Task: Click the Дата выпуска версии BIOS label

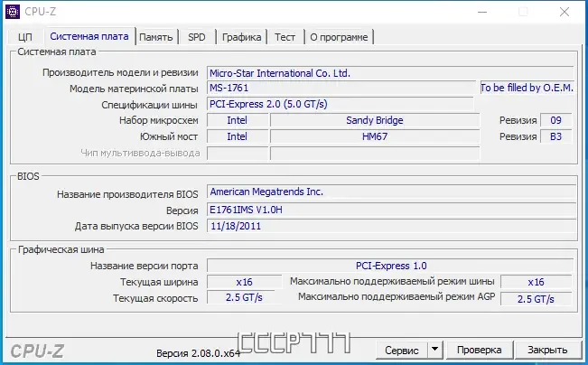Action: tap(136, 226)
